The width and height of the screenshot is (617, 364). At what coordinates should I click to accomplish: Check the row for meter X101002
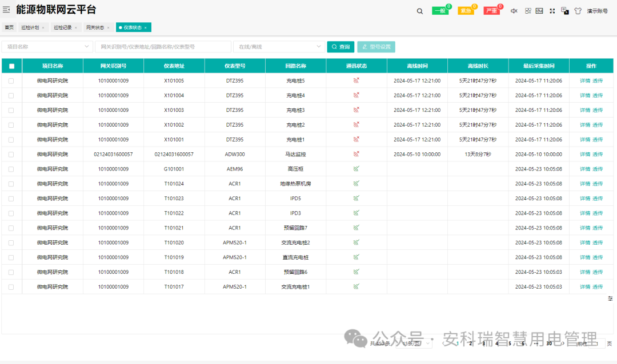coord(11,125)
